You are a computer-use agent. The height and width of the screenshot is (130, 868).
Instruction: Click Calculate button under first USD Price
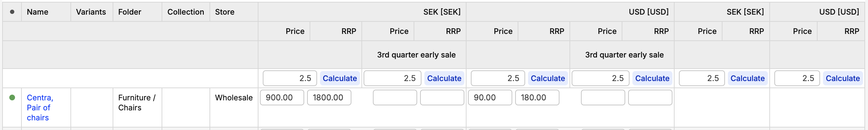click(x=548, y=78)
